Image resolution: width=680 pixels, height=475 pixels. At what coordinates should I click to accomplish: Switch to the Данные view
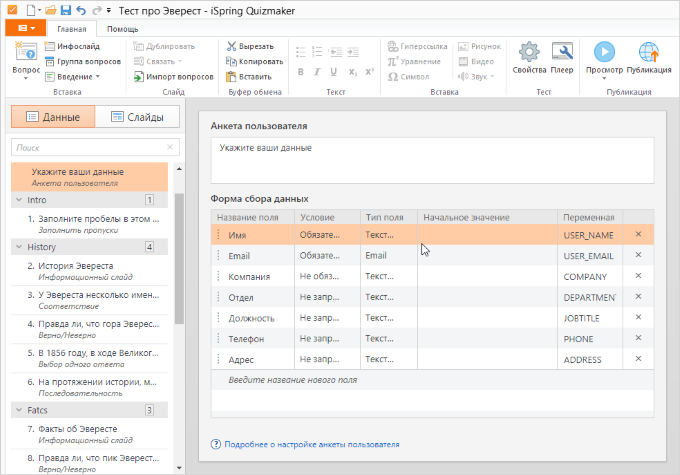click(53, 117)
